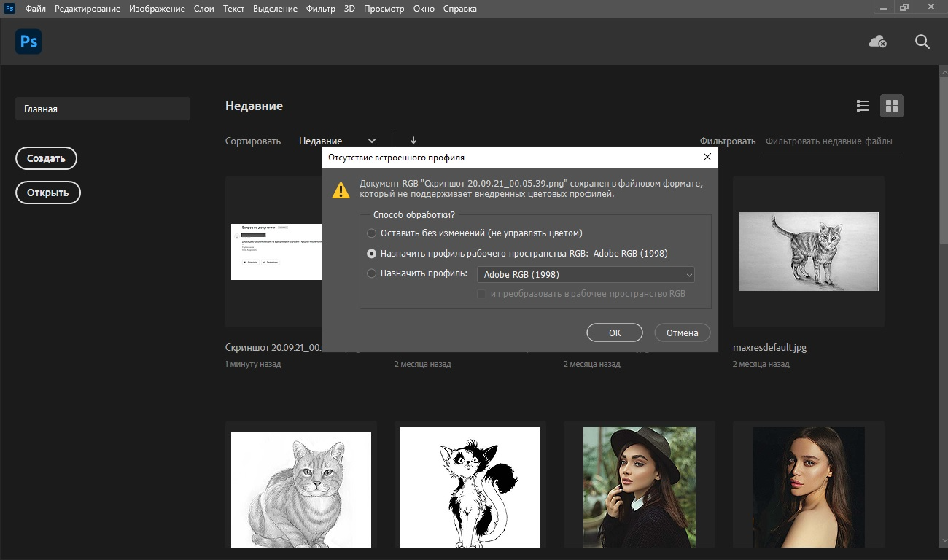The image size is (948, 560).
Task: Expand the 'Сортировать' options
Action: coord(252,141)
